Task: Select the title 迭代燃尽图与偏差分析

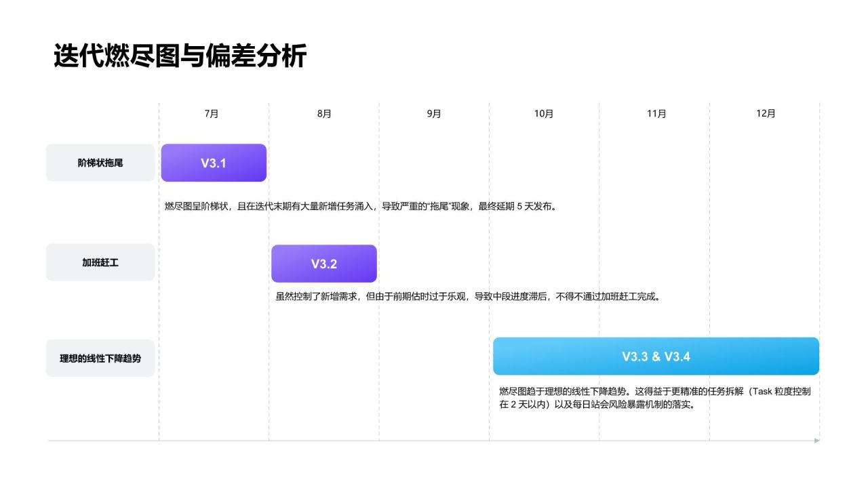Action: click(x=180, y=56)
